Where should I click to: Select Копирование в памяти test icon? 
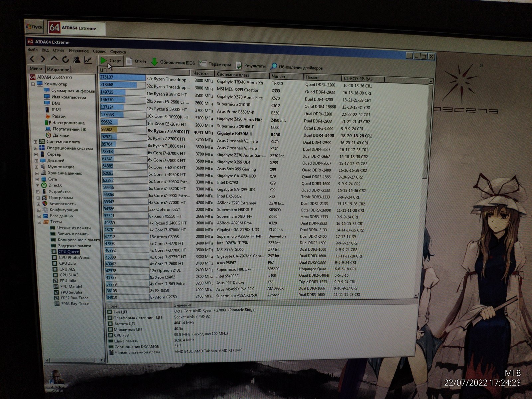(x=53, y=240)
